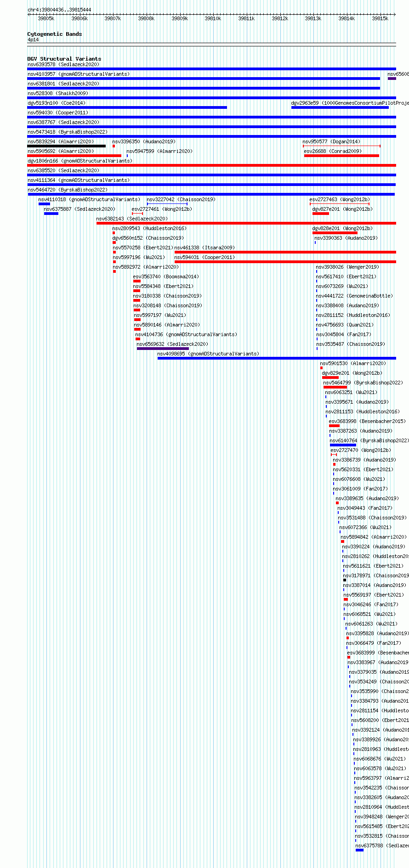
Task: Select esv3563740 (Boomsma2014) label
Action: 166,276
